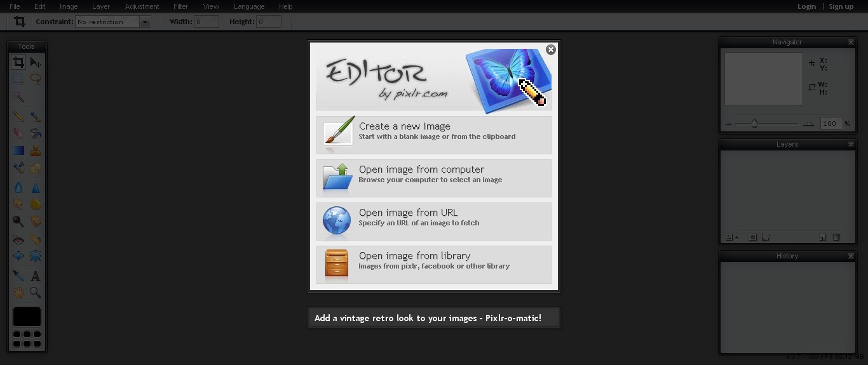The height and width of the screenshot is (365, 868).
Task: Close the Editor welcome dialog
Action: [x=551, y=50]
